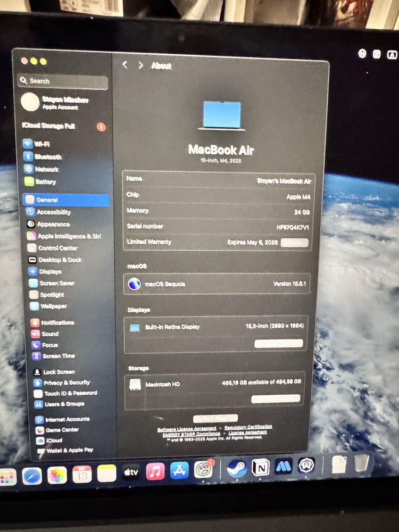Open Music from the Dock
The width and height of the screenshot is (399, 532).
click(x=155, y=471)
